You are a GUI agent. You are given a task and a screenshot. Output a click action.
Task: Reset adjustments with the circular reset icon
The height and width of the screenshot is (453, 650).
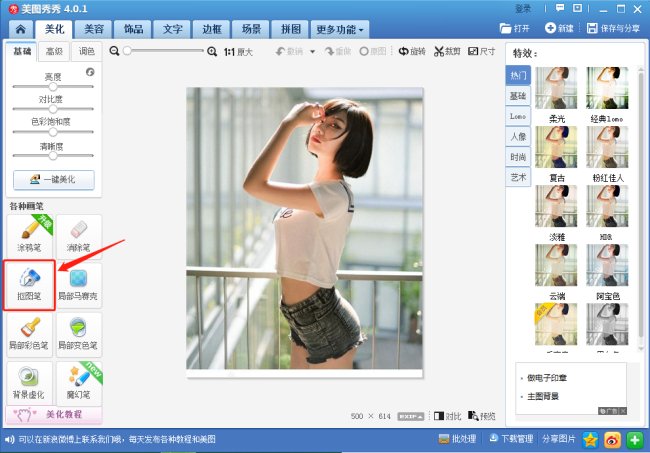pyautogui.click(x=90, y=72)
